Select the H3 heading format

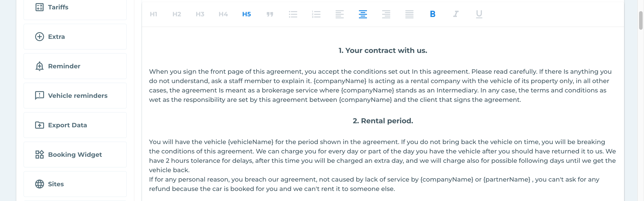tap(200, 14)
